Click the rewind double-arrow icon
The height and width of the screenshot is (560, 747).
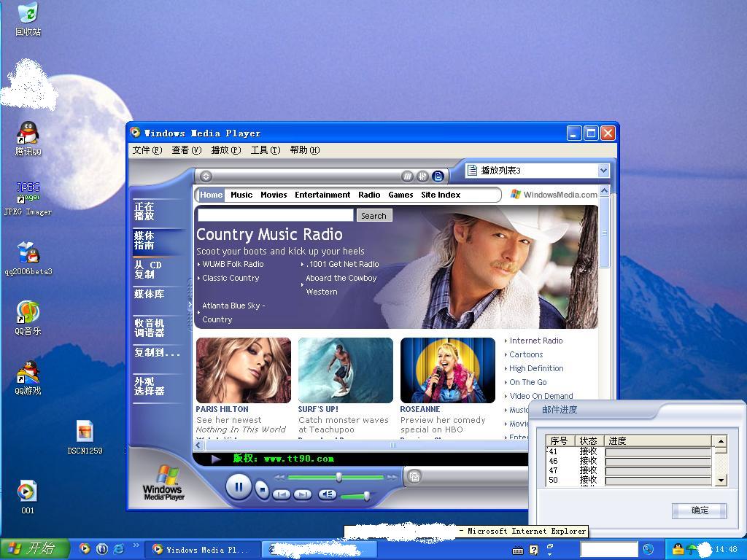(279, 477)
